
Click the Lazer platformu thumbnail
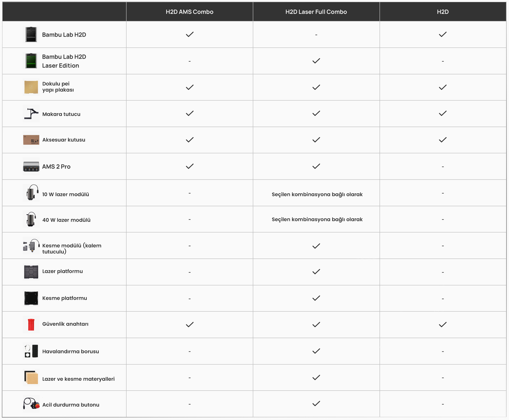(31, 272)
